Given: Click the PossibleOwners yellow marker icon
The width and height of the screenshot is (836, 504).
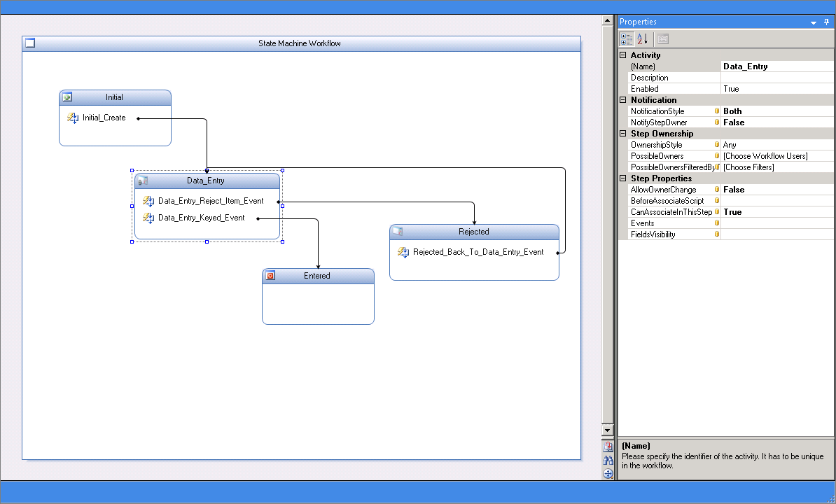Looking at the screenshot, I should click(x=717, y=155).
